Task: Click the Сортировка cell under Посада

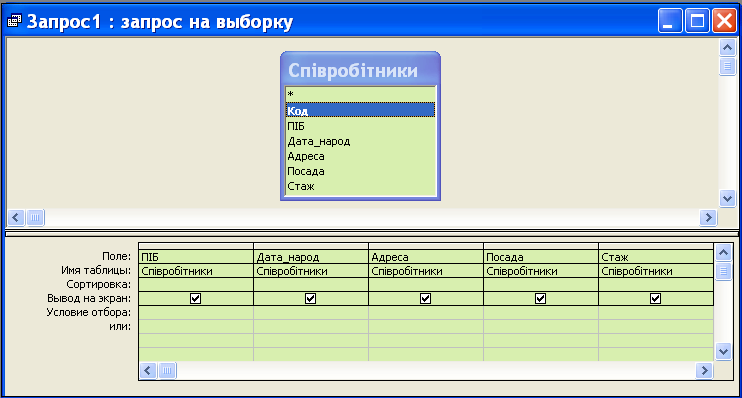Action: click(x=541, y=284)
